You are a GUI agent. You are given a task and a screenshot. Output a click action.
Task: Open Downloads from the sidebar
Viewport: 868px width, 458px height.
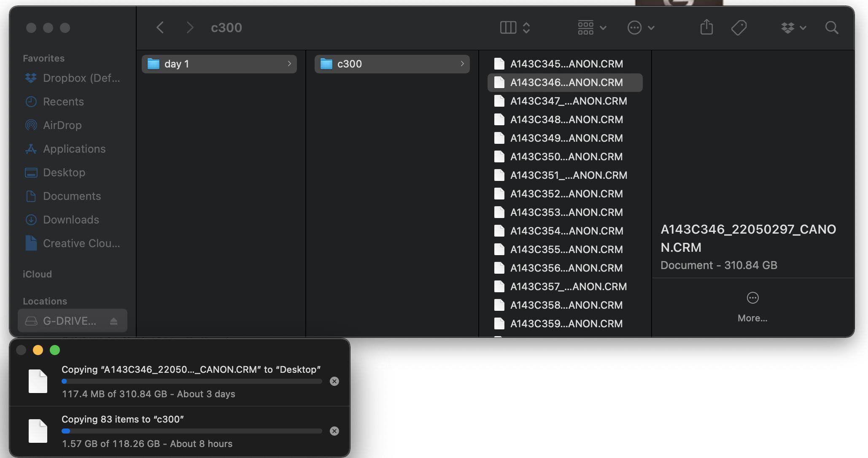[x=71, y=220]
